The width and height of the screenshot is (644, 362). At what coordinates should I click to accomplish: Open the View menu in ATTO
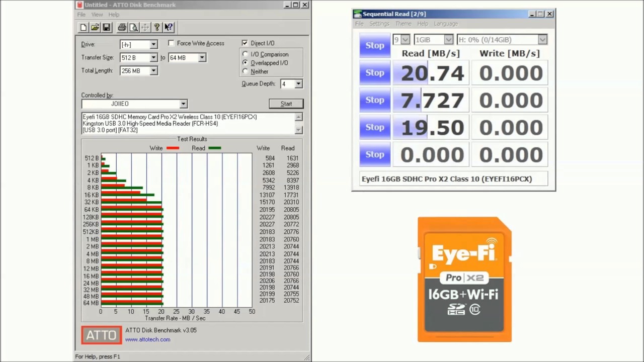click(x=97, y=15)
